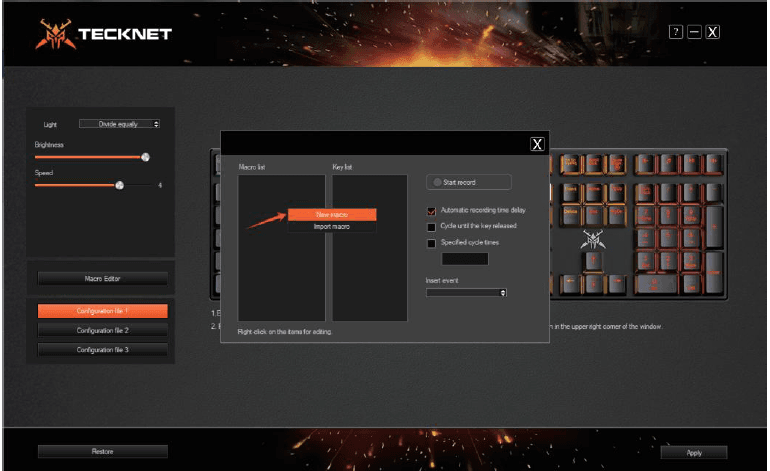The height and width of the screenshot is (471, 770).
Task: Click the Speed slider handle
Action: 119,185
